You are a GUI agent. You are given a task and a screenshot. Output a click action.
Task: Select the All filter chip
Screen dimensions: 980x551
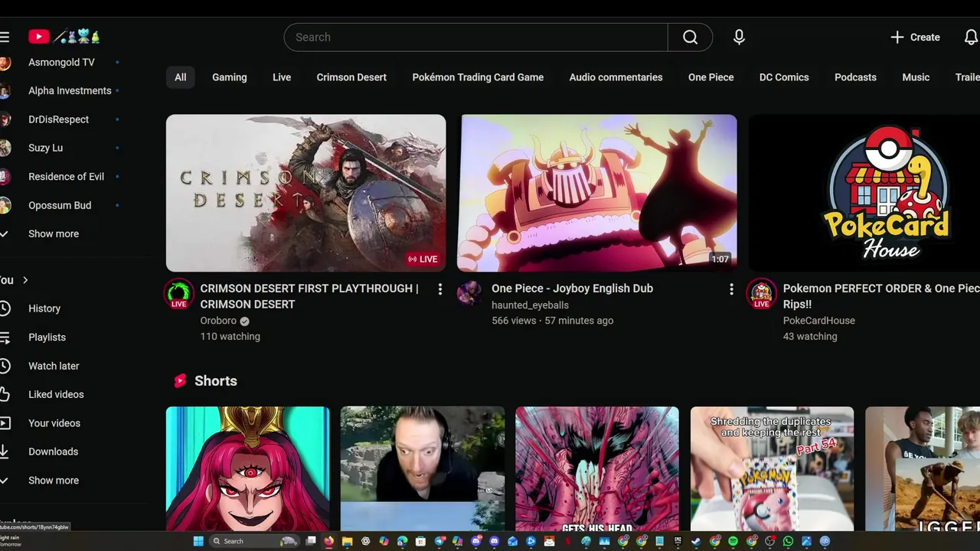pos(180,77)
